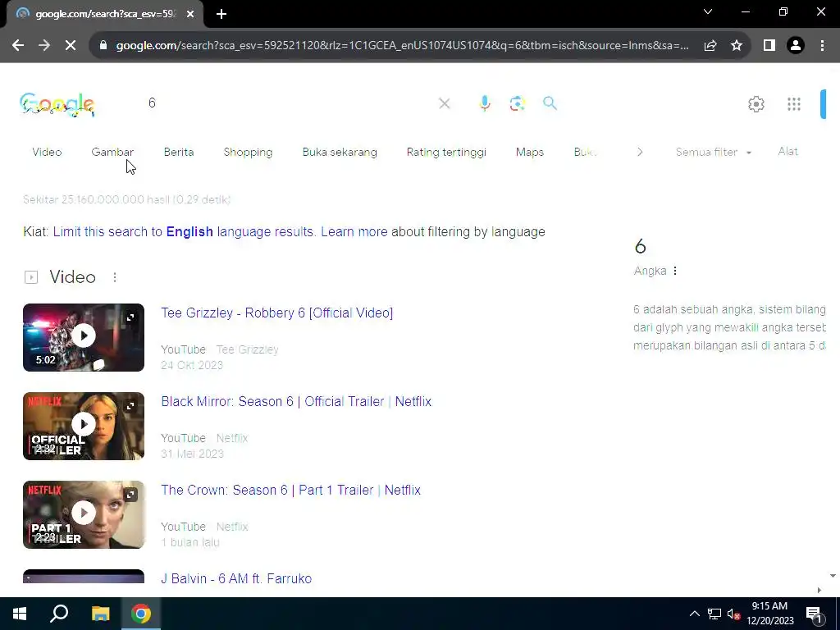Expand Black Mirror video preview icon
Screen dimensions: 840x630
click(130, 406)
